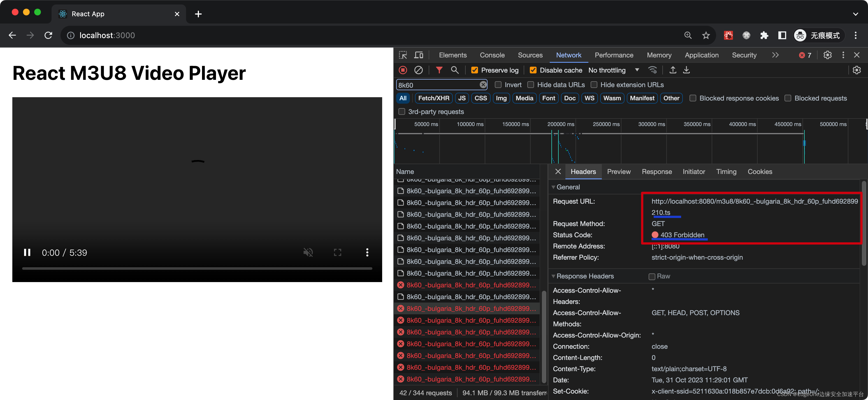
Task: Clear the network log
Action: pyautogui.click(x=419, y=70)
